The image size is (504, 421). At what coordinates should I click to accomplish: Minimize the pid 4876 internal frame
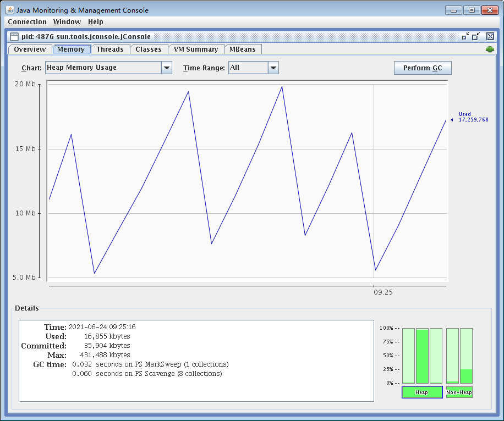pyautogui.click(x=465, y=36)
